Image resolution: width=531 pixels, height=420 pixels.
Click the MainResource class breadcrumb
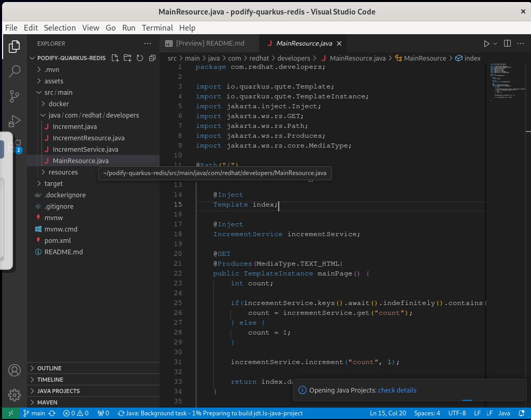[420, 58]
